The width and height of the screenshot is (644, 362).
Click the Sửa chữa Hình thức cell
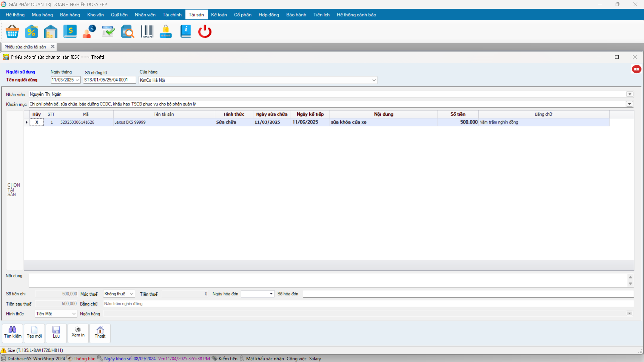click(234, 122)
